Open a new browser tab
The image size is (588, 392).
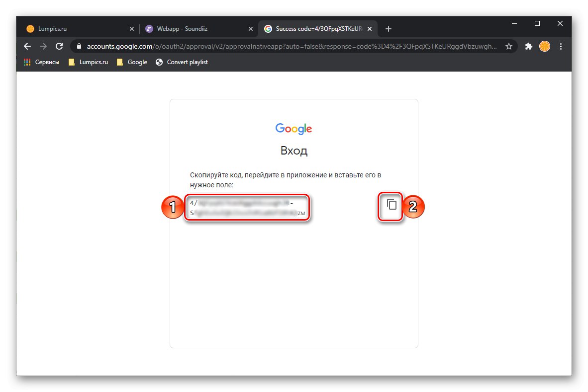[389, 29]
